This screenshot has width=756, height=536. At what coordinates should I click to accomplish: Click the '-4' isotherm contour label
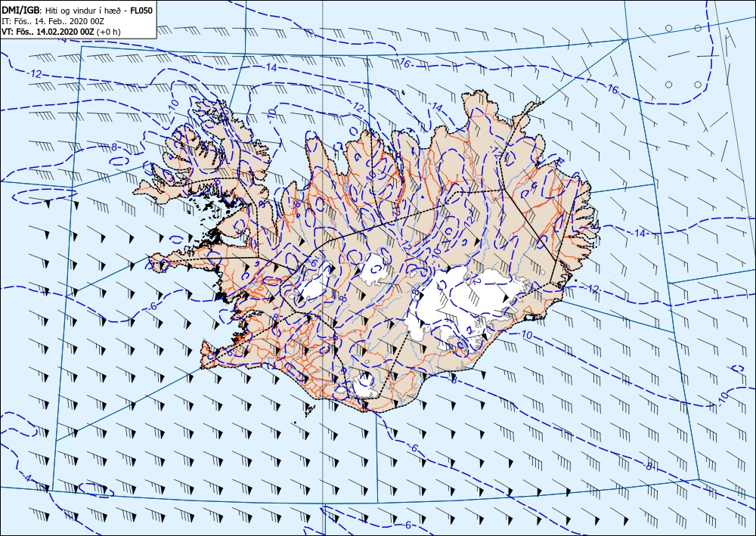click(27, 478)
